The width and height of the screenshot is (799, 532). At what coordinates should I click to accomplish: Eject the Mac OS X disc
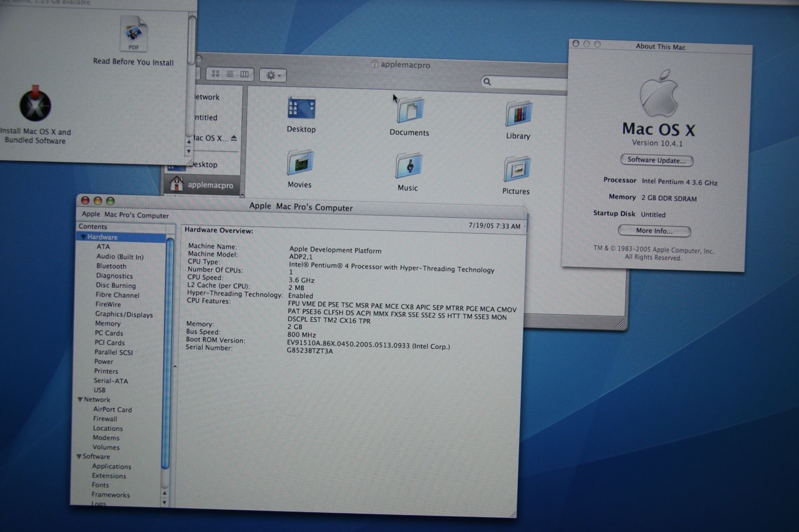tap(234, 138)
